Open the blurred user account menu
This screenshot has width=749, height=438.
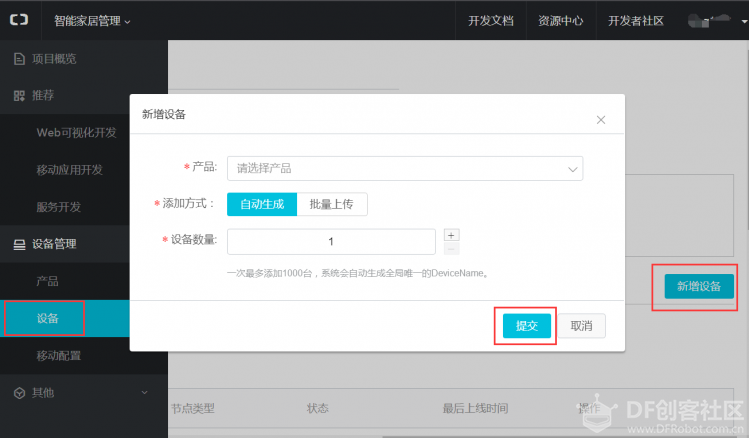[717, 21]
